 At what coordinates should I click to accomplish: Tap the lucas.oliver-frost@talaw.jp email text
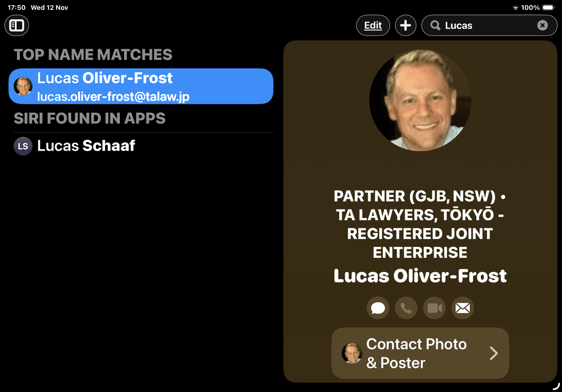click(x=113, y=96)
